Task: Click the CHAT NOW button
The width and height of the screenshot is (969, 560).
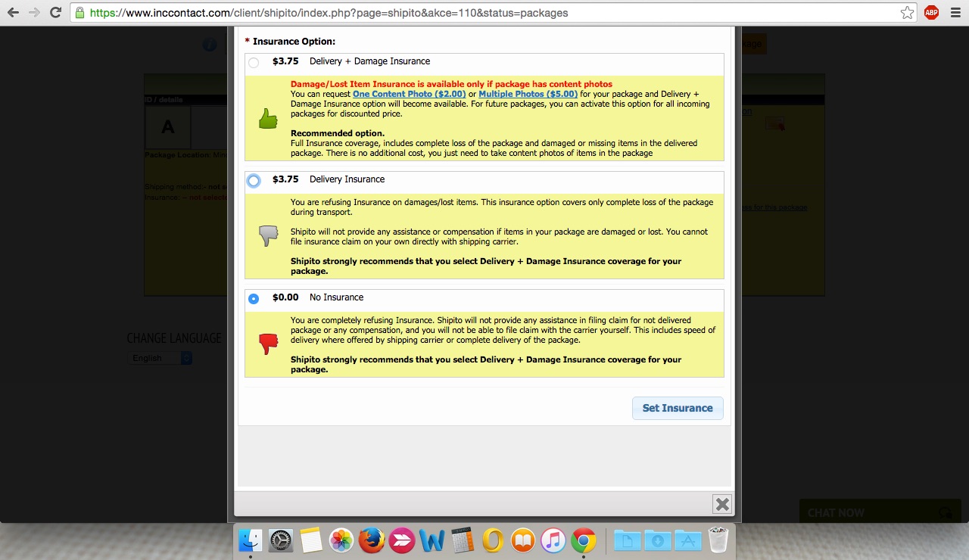Action: pyautogui.click(x=880, y=512)
